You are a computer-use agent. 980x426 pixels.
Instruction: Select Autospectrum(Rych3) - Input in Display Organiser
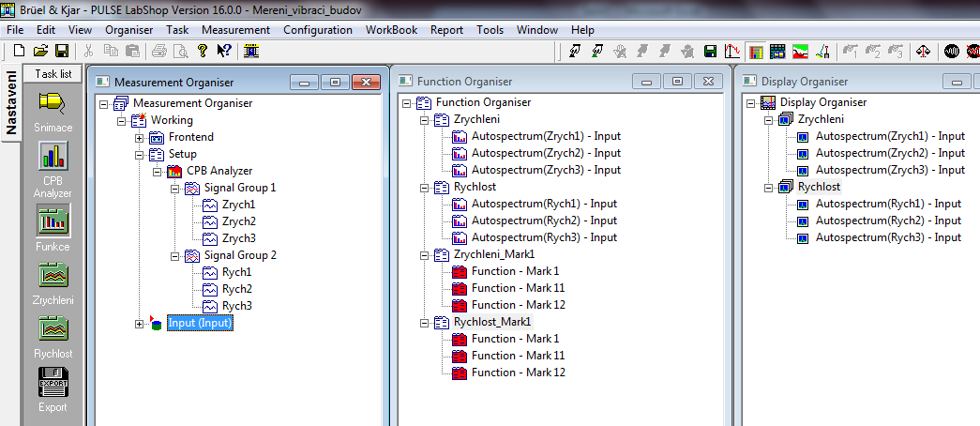pyautogui.click(x=888, y=237)
